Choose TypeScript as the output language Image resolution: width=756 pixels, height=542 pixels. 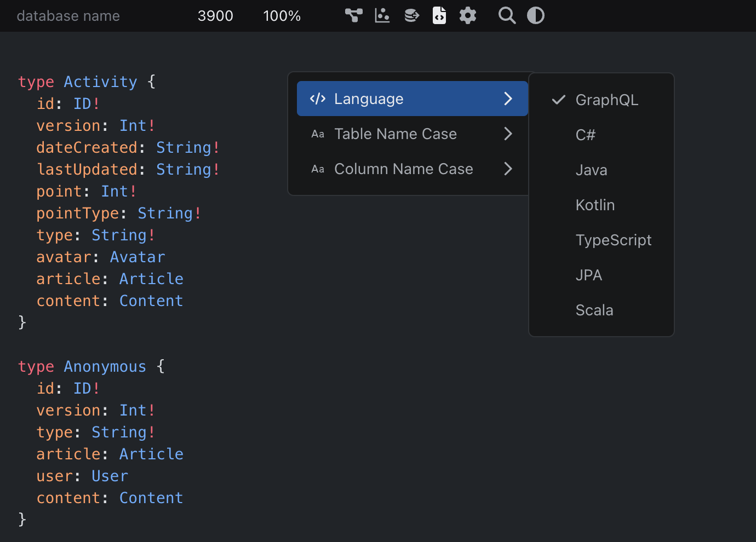click(x=613, y=240)
